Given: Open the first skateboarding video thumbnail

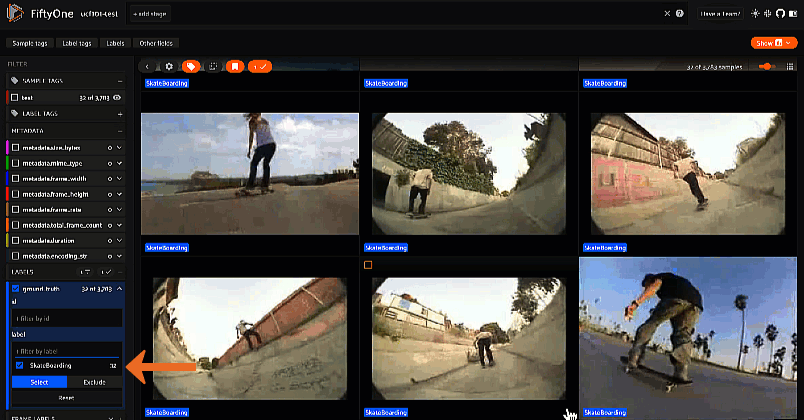Looking at the screenshot, I should point(250,174).
